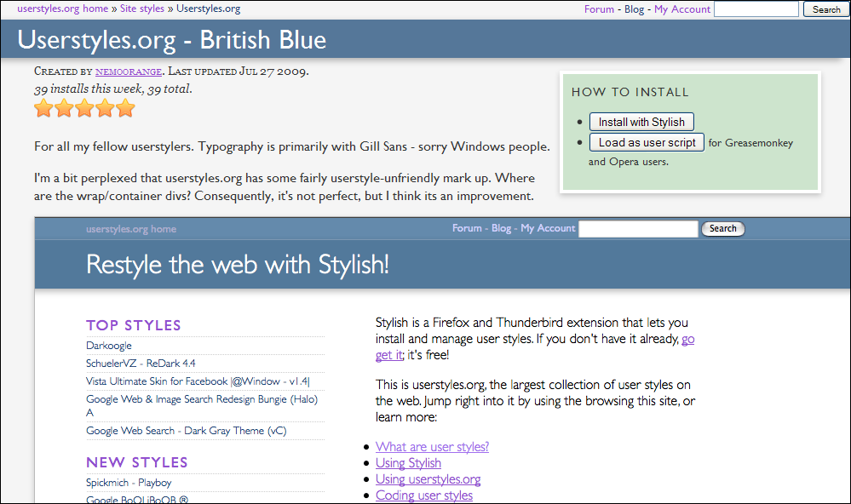
Task: Open the 'Coding user styles' link
Action: coord(424,495)
